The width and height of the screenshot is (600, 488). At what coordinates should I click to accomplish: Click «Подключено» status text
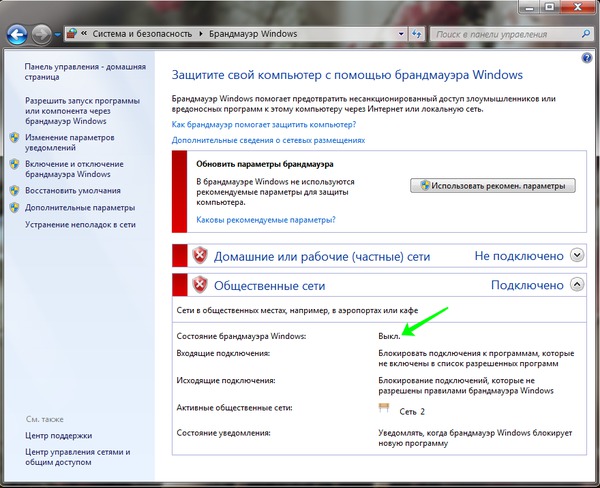tap(527, 285)
